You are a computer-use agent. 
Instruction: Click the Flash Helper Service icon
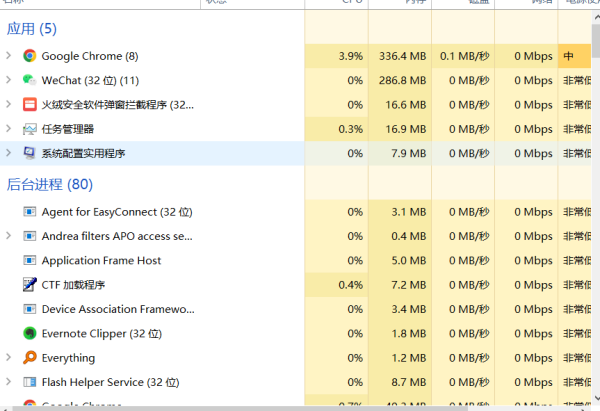pos(29,382)
